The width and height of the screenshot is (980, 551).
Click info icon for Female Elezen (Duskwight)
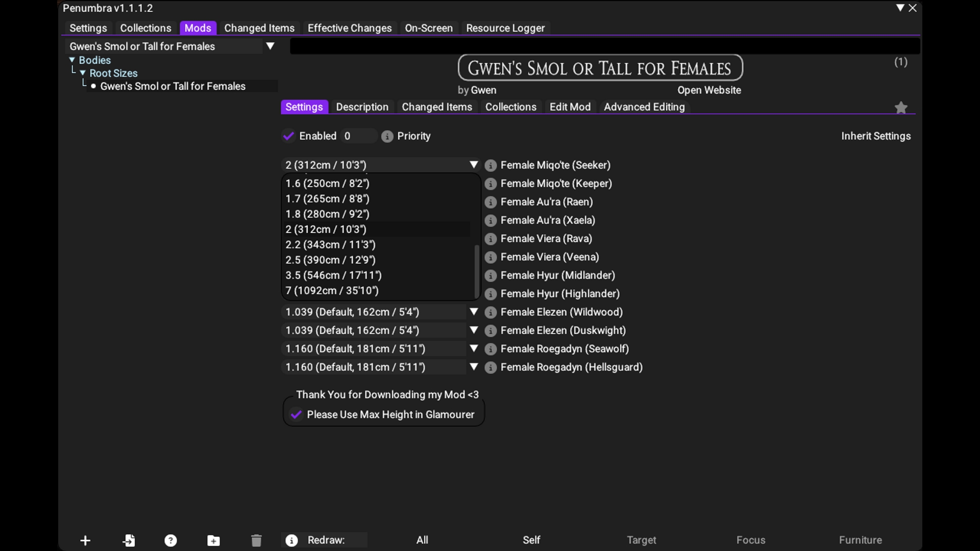(491, 331)
